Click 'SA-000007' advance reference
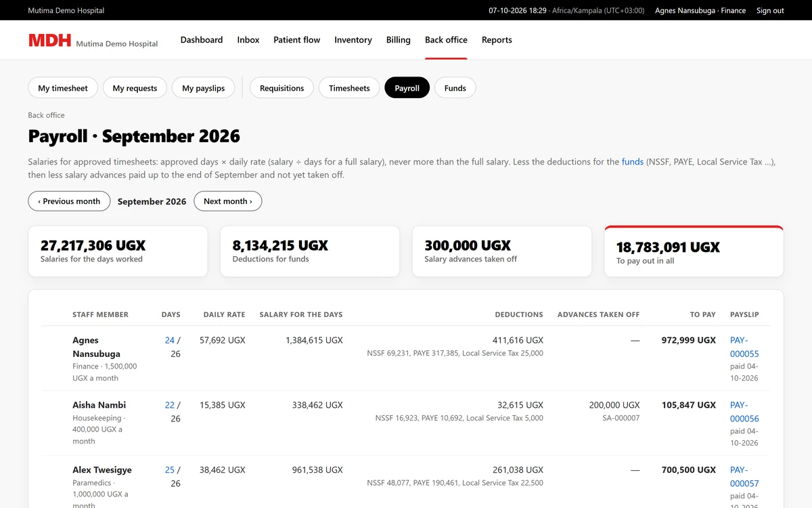The image size is (812, 508). [x=621, y=418]
